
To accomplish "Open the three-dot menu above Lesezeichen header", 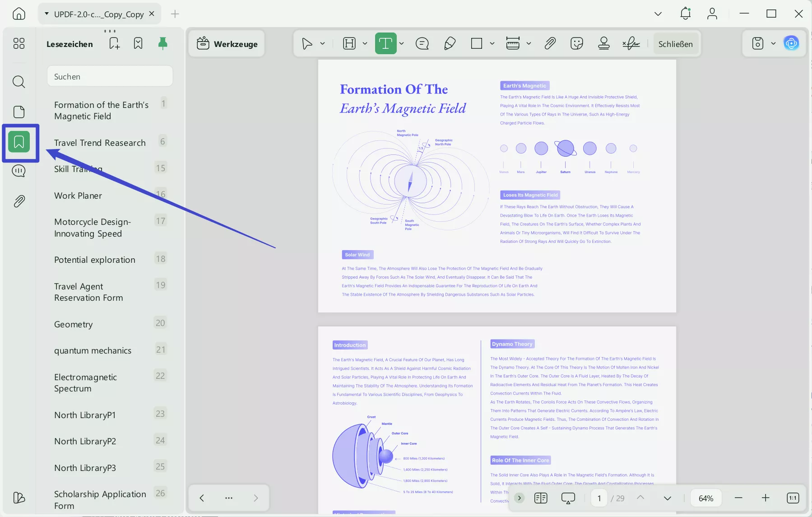I will coord(110,31).
